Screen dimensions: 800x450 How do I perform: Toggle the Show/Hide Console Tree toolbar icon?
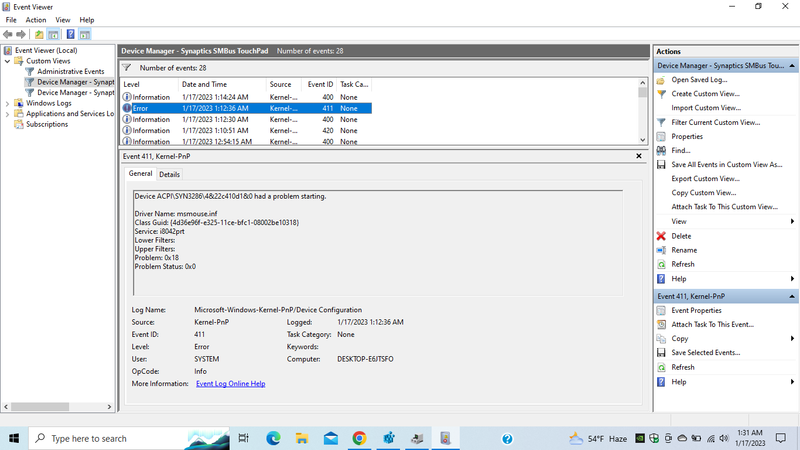53,34
